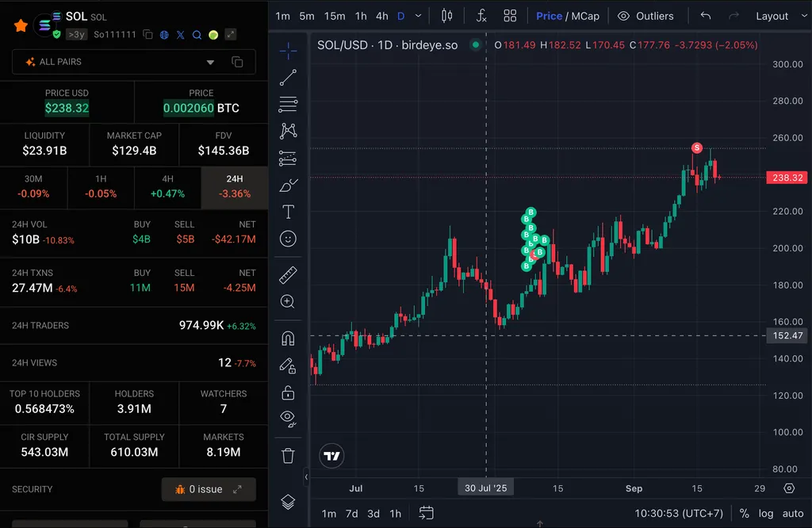Image resolution: width=812 pixels, height=528 pixels.
Task: Select the XABCD pattern tool
Action: 288,131
